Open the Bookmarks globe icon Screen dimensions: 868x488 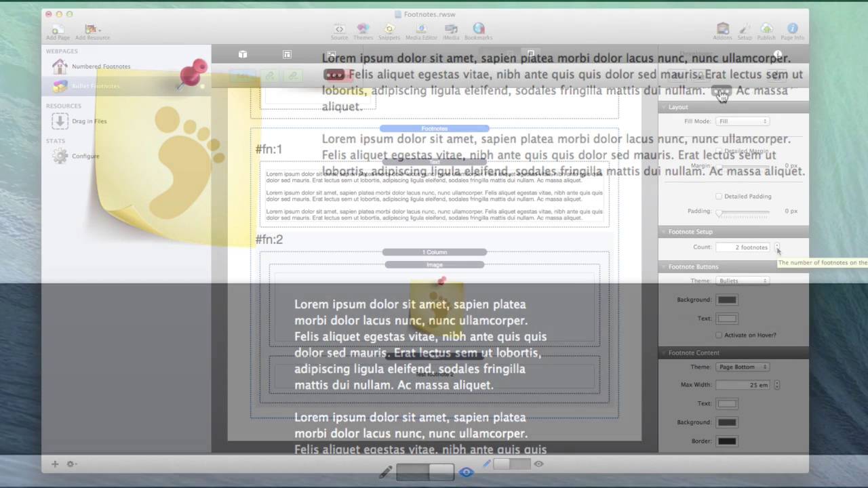479,29
